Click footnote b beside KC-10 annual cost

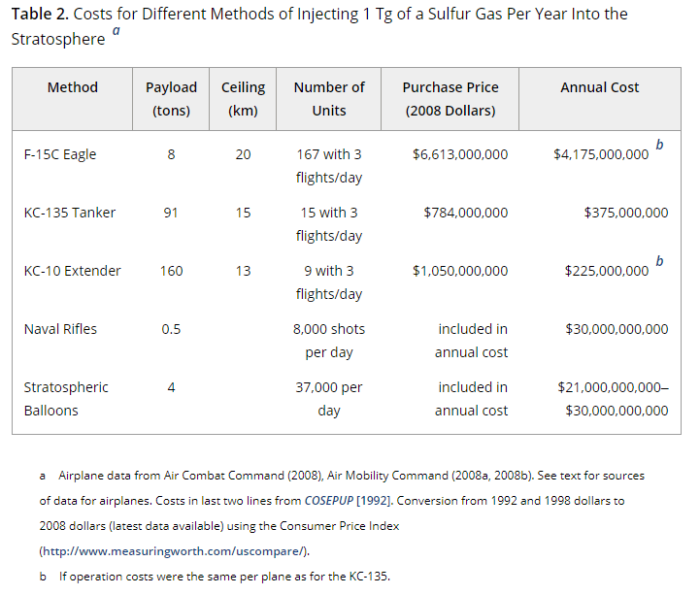[659, 261]
